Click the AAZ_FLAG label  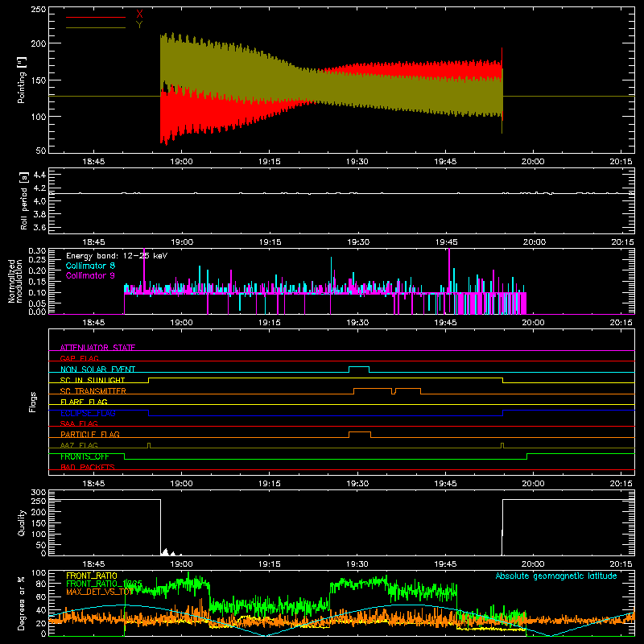(x=79, y=445)
